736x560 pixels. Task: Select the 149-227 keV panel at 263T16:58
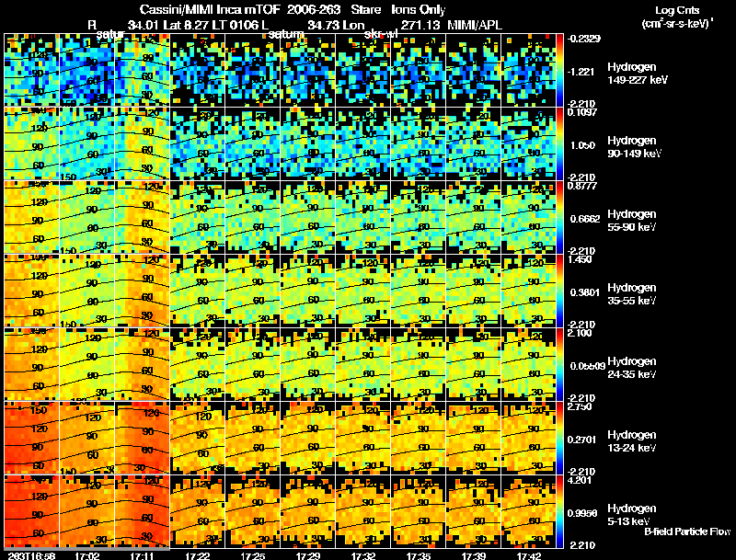click(32, 71)
